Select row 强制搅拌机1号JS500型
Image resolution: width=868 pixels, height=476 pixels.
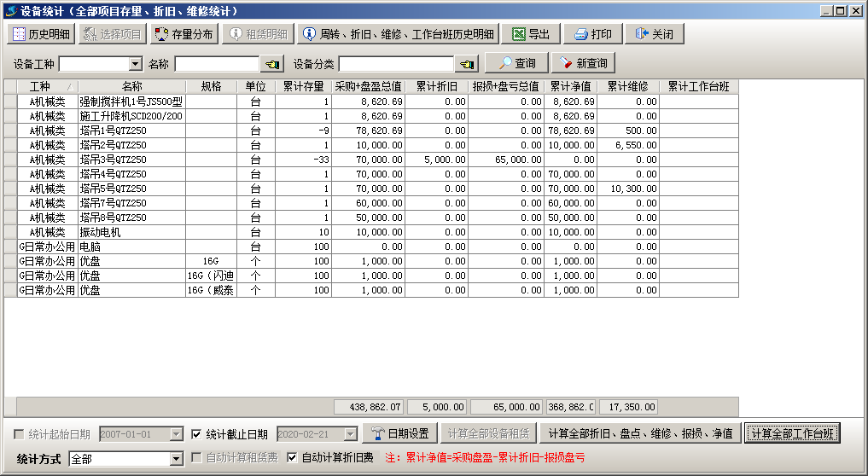click(371, 102)
